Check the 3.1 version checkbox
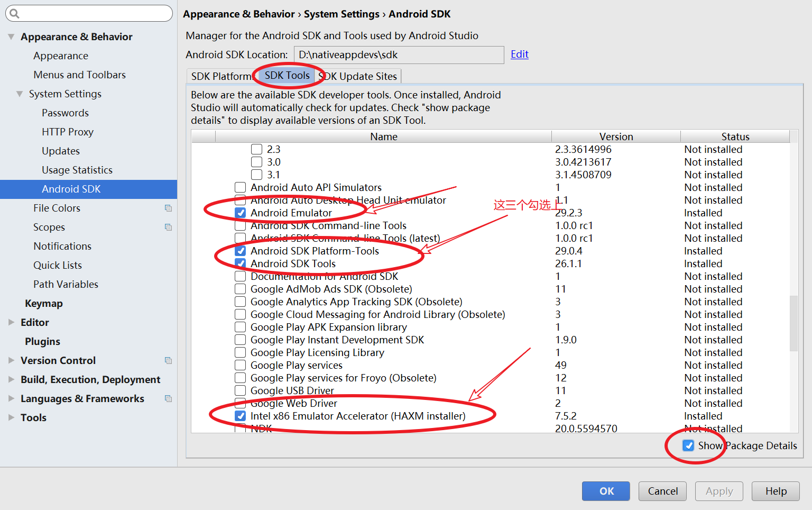 click(256, 175)
